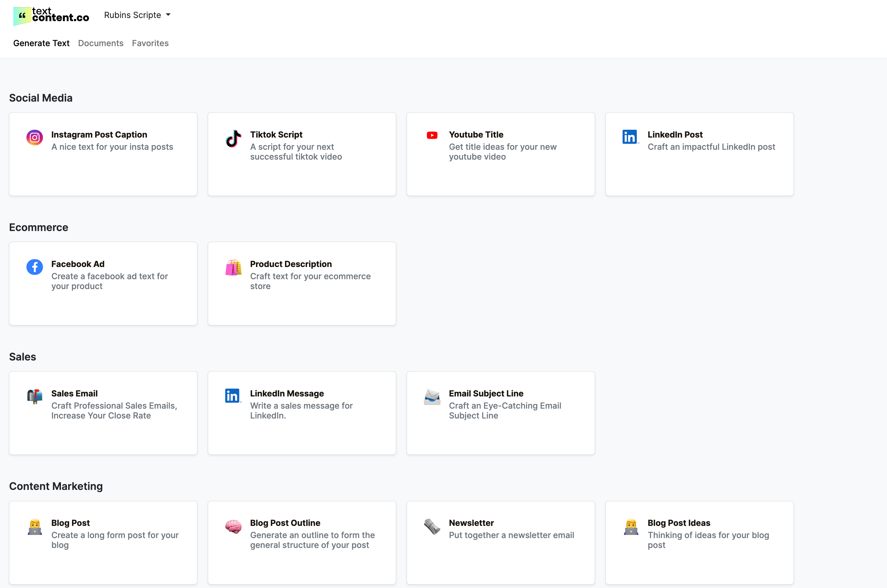Open the Rubins Scripte workspace dropdown
The width and height of the screenshot is (887, 588).
[x=137, y=15]
